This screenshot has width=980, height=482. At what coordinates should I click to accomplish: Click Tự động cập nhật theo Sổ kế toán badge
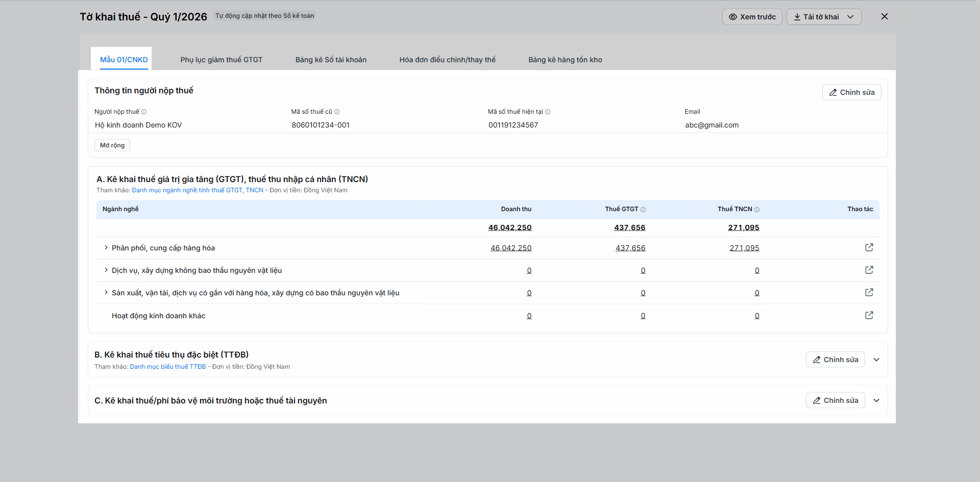tap(265, 16)
